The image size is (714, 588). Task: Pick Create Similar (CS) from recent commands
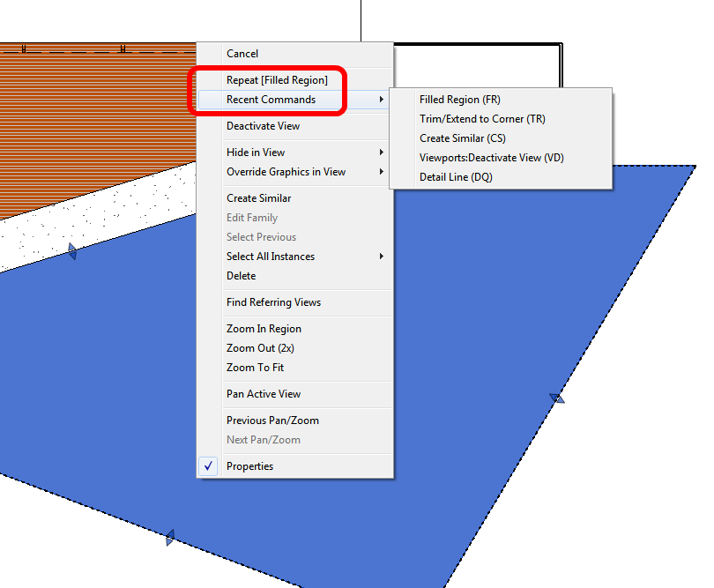pos(459,138)
